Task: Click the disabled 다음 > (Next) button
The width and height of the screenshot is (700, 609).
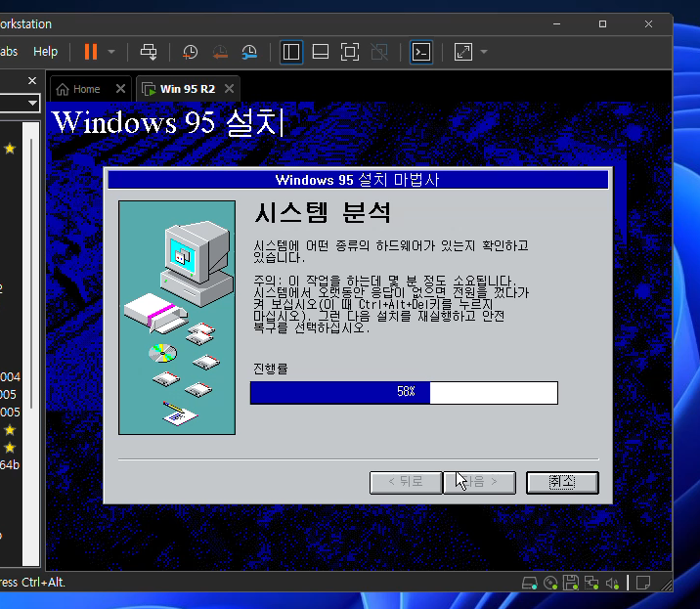Action: [x=479, y=482]
